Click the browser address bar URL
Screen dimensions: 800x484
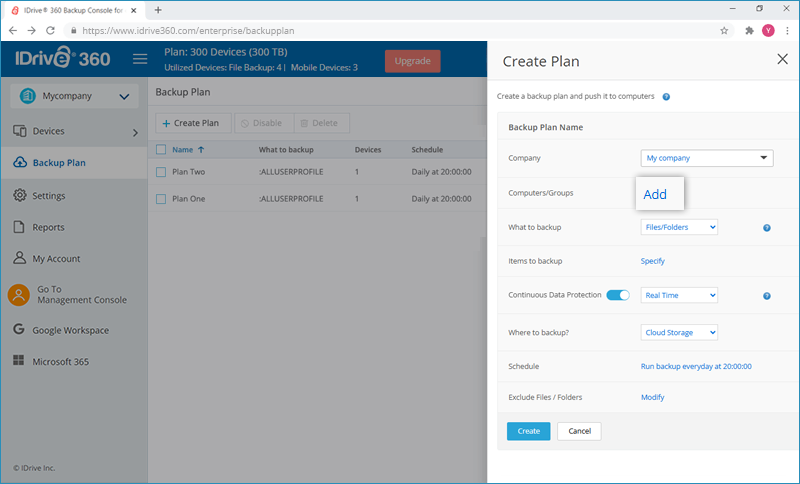(x=188, y=31)
